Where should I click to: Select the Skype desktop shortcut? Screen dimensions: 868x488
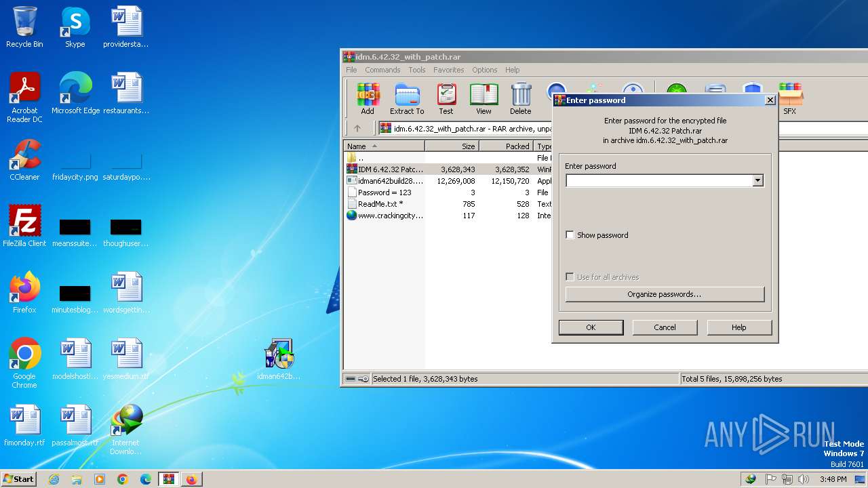[75, 27]
